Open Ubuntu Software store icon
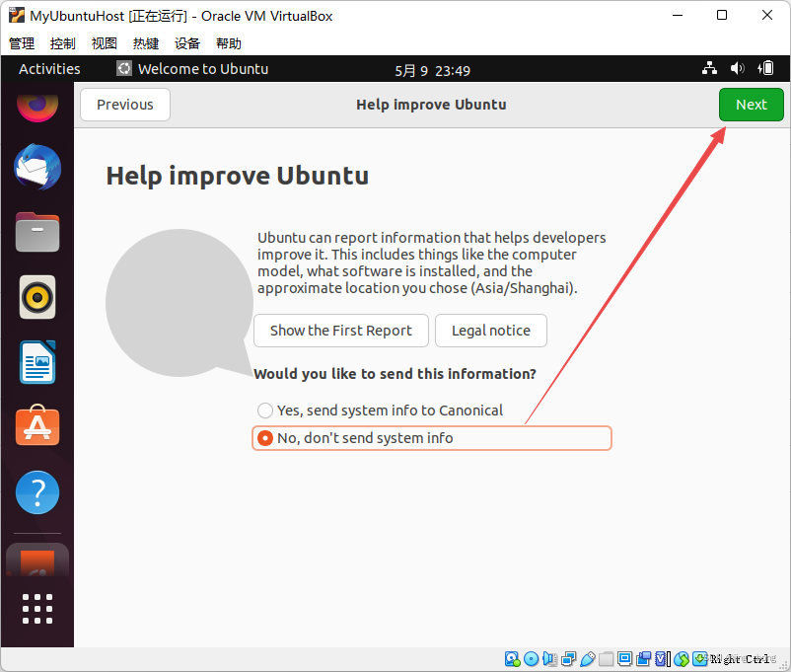 (37, 425)
